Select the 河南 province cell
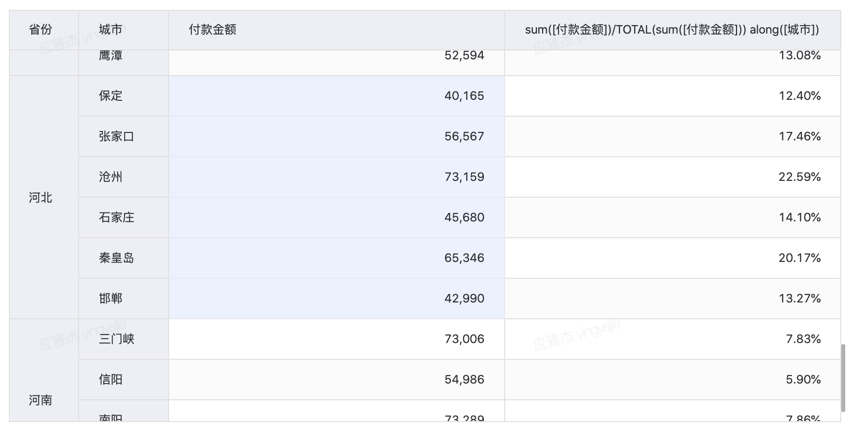Viewport: 868px width, 427px height. coord(41,399)
